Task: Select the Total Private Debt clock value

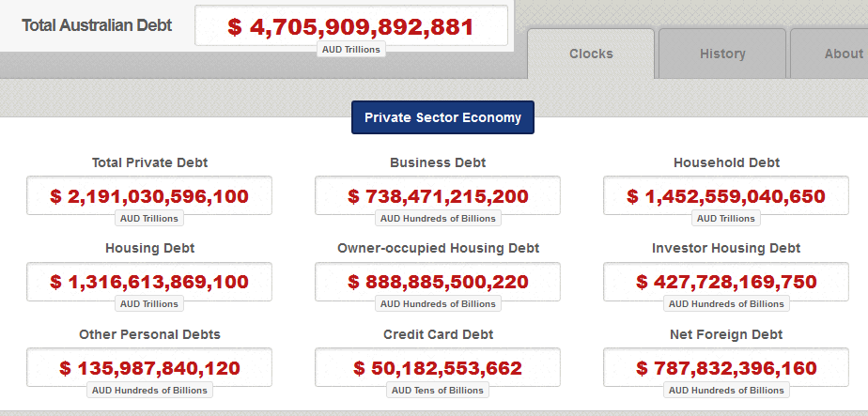Action: (x=149, y=196)
